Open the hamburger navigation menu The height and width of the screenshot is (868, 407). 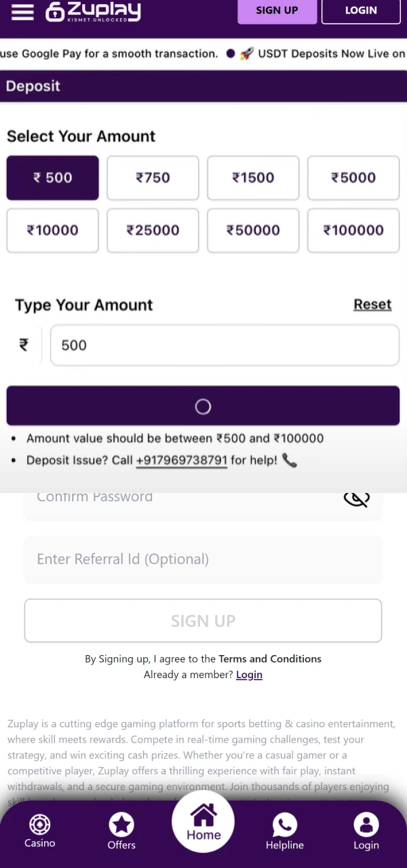22,12
